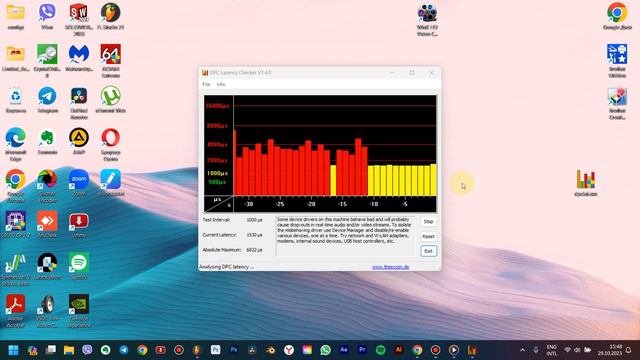Select the Evernote desktop icon
The height and width of the screenshot is (360, 640).
(x=47, y=142)
